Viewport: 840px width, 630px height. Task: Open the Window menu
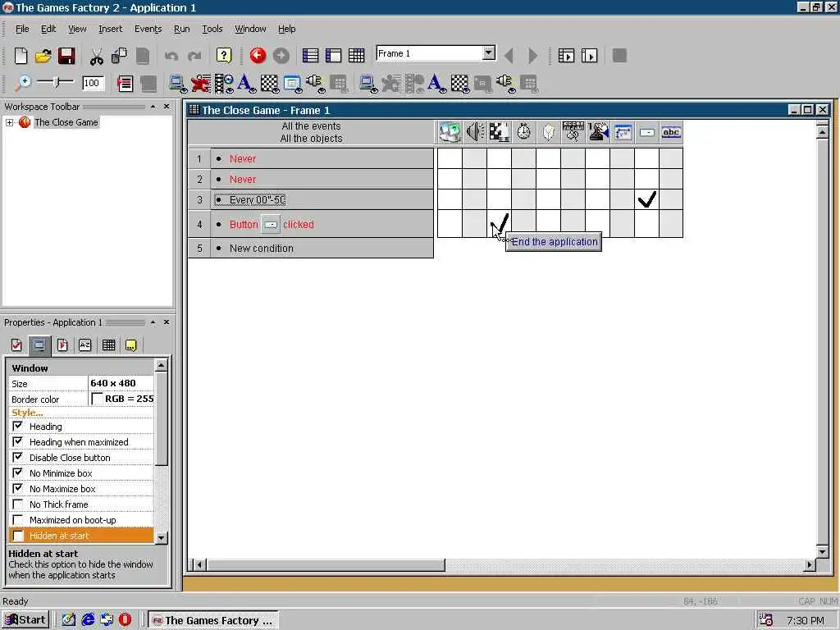click(x=250, y=29)
